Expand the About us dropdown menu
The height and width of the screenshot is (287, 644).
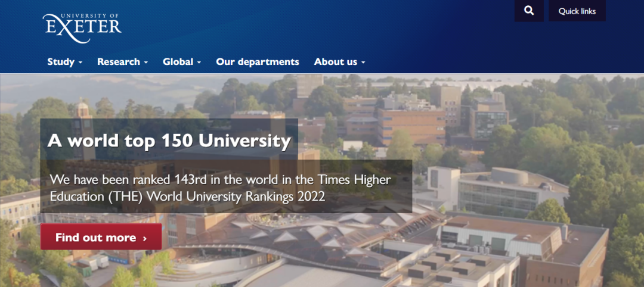(340, 62)
